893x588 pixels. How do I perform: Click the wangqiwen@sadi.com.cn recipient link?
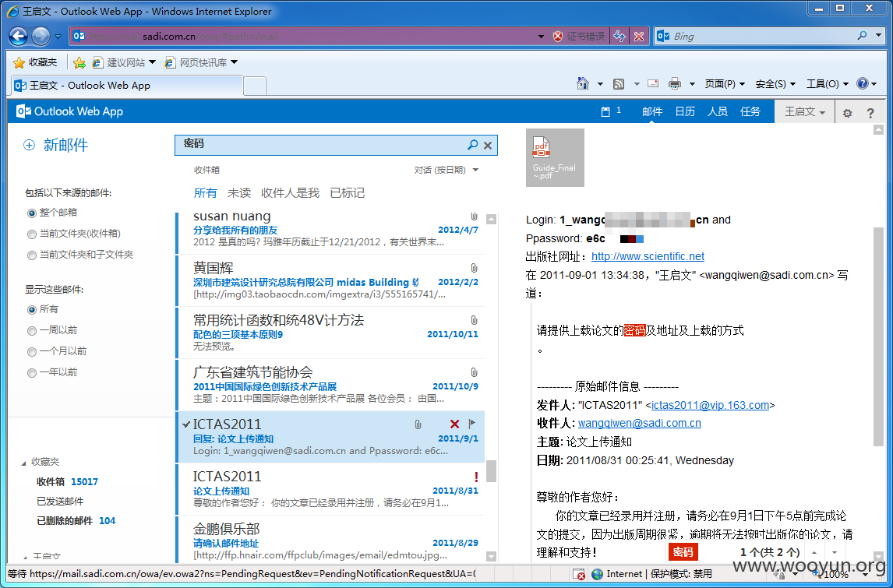[x=640, y=423]
